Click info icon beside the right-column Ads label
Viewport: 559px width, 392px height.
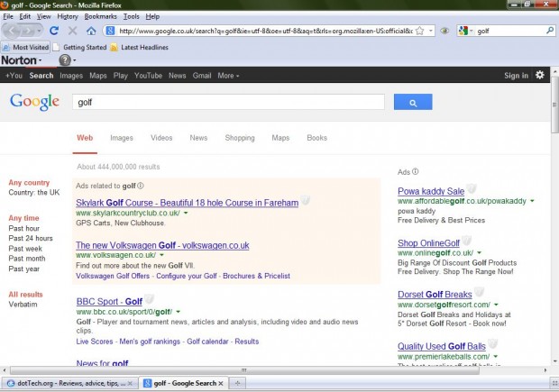click(x=416, y=172)
